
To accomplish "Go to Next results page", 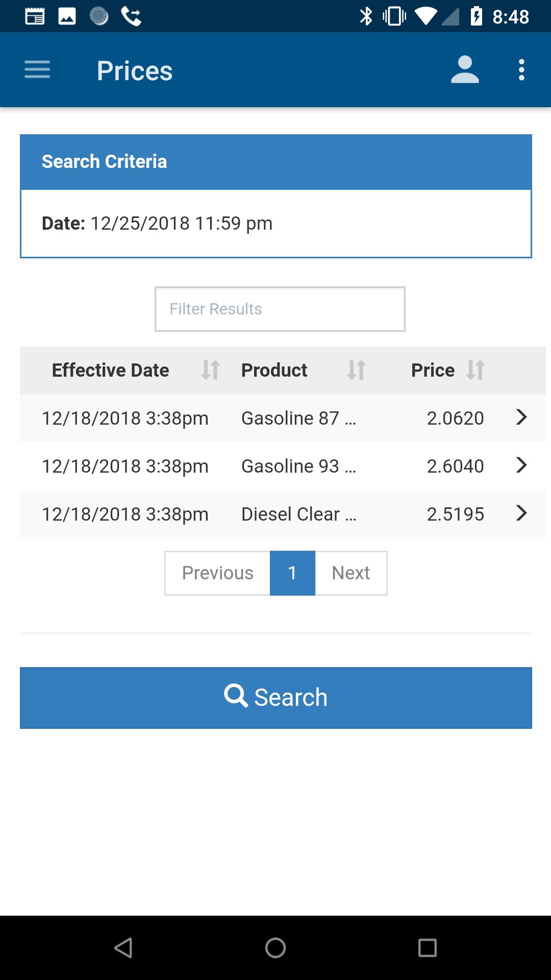I will coord(351,573).
